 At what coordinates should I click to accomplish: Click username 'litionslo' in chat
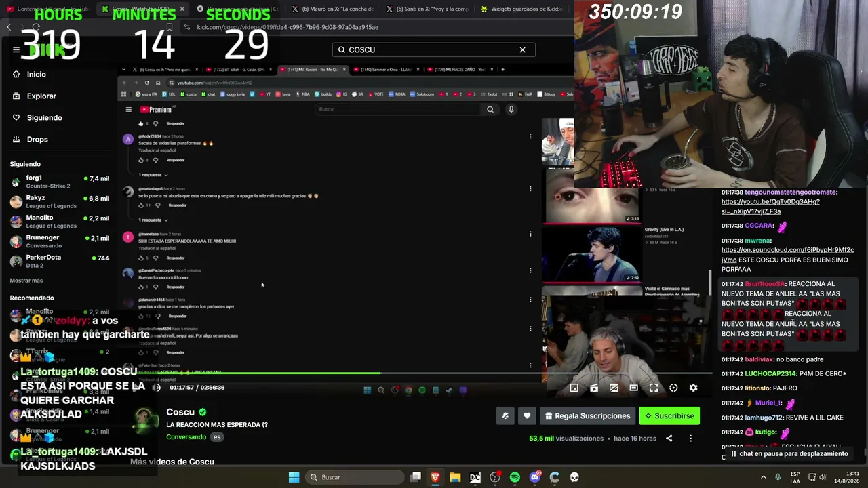[757, 388]
